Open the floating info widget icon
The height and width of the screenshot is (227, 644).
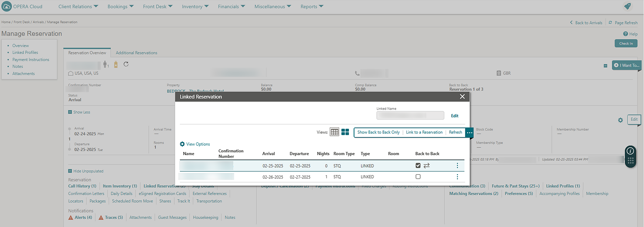pos(630,151)
